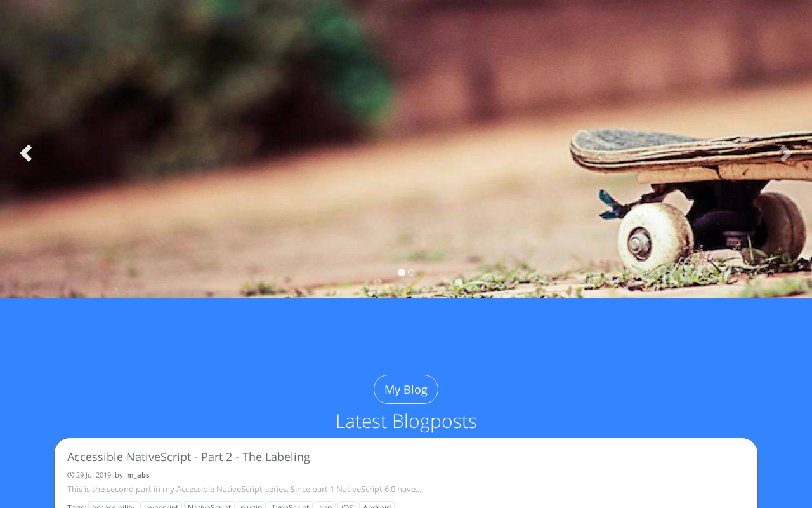Open the My Blog button

[406, 389]
